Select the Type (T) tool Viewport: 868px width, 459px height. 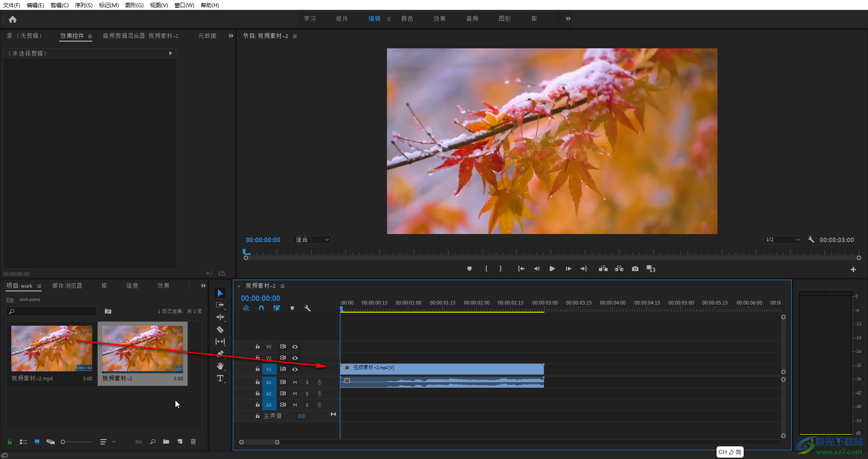220,378
